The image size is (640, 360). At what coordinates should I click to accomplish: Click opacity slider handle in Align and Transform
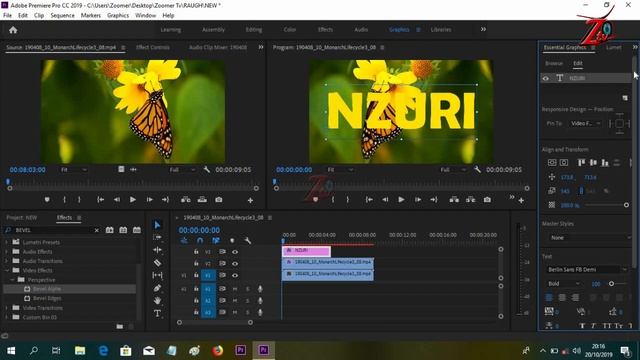tap(626, 205)
